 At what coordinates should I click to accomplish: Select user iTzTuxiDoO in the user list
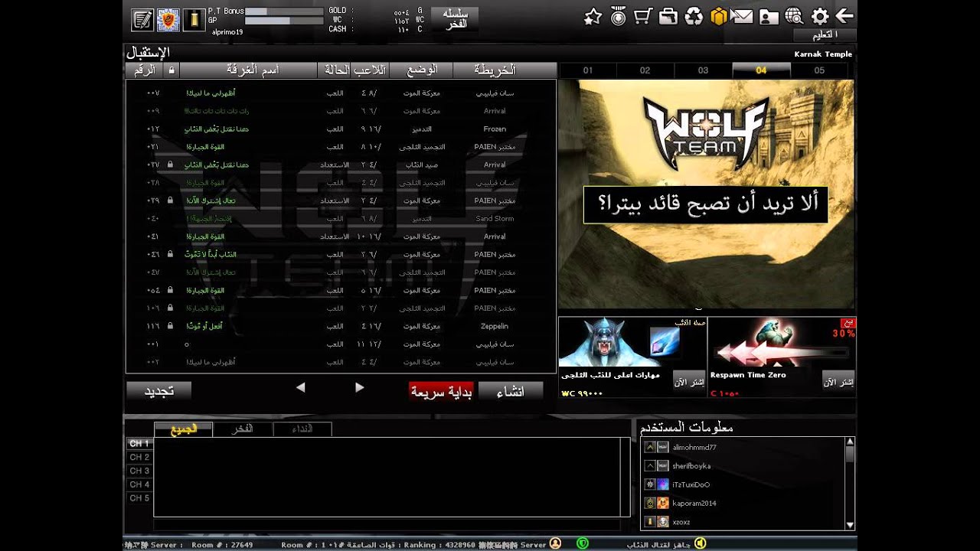click(743, 484)
